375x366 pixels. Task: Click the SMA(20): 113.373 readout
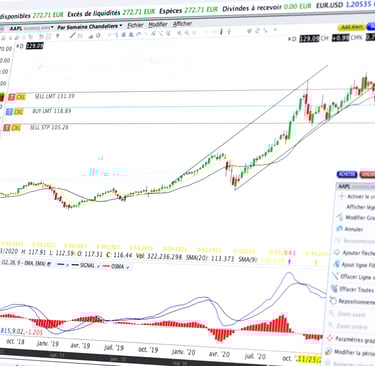[x=209, y=258]
